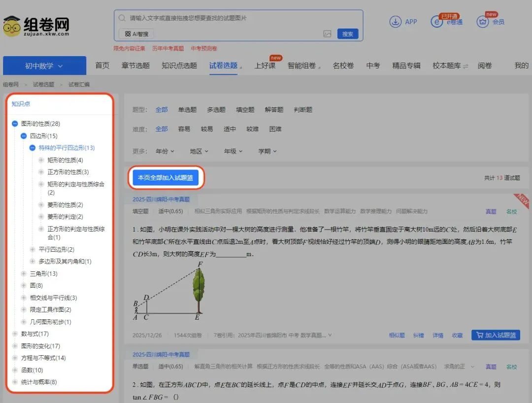The height and width of the screenshot is (403, 532).
Task: Open the 会员 crown icon
Action: (482, 22)
